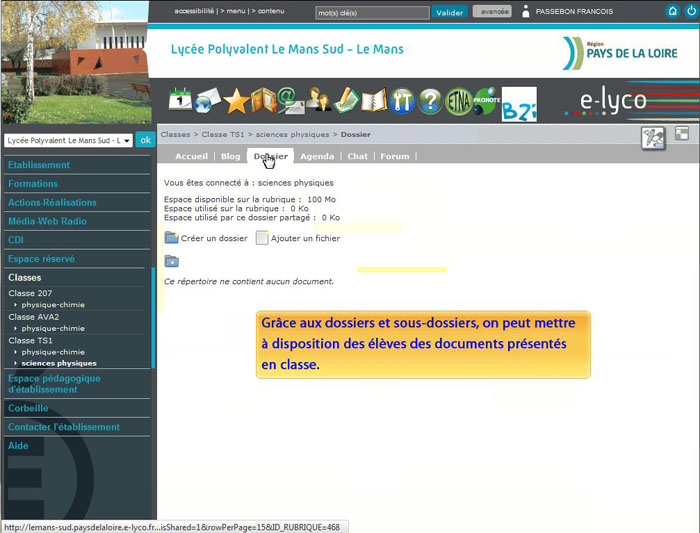Image resolution: width=700 pixels, height=533 pixels.
Task: Select Classe 207 in sidebar
Action: (30, 293)
